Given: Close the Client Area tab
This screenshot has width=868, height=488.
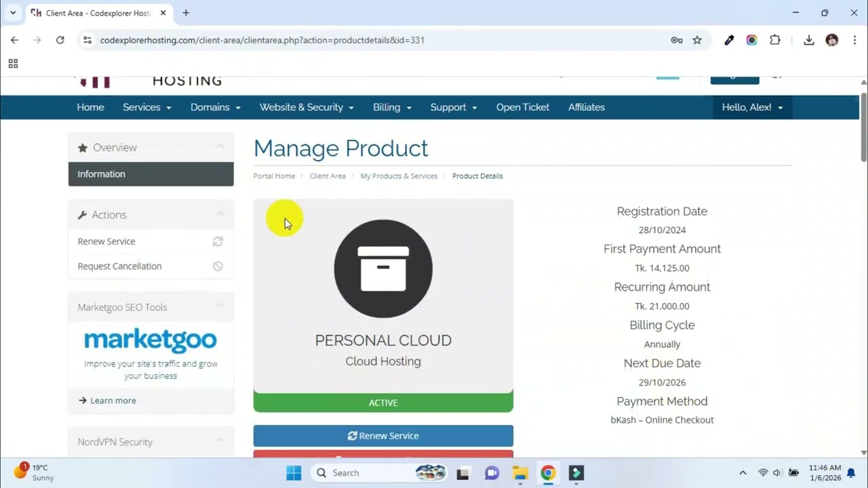Looking at the screenshot, I should click(163, 13).
